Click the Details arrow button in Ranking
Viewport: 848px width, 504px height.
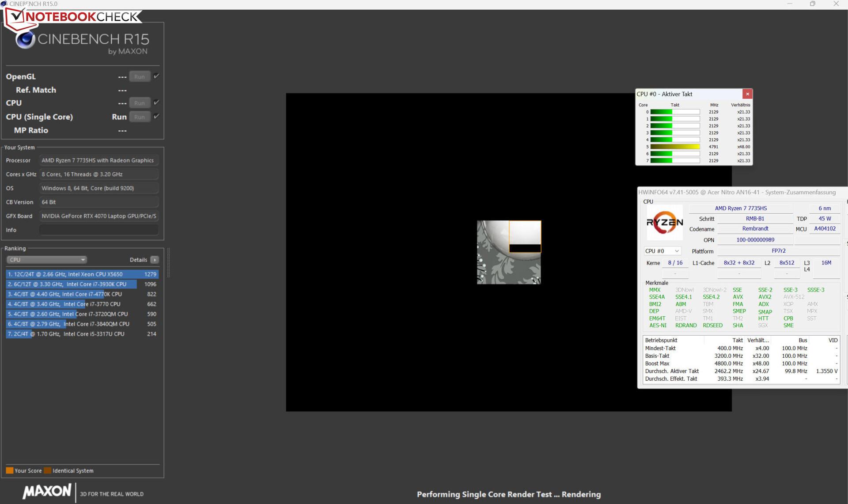point(155,260)
